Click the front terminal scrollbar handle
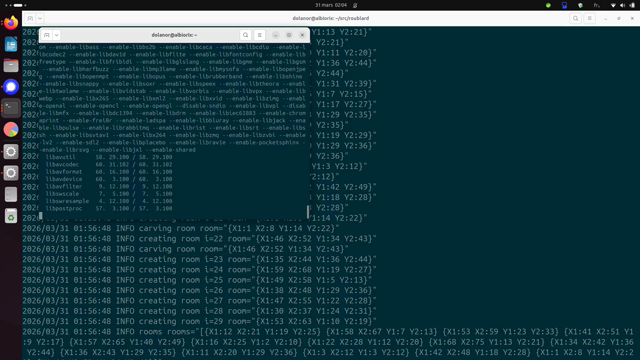 [x=308, y=212]
